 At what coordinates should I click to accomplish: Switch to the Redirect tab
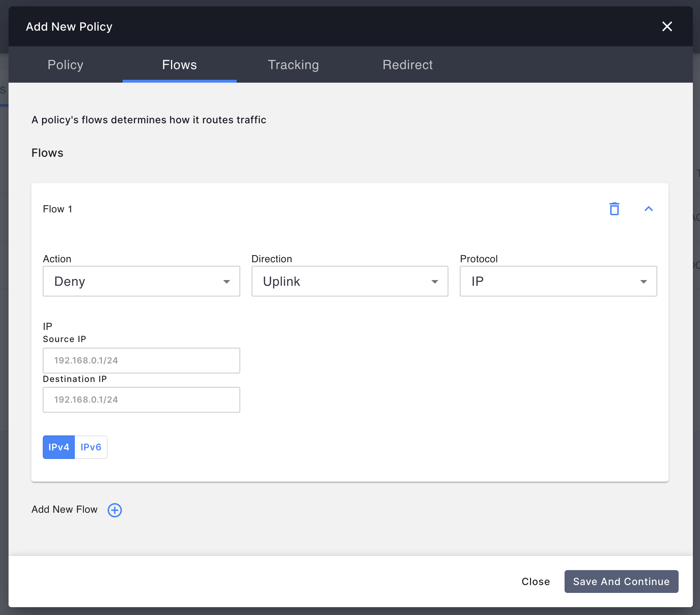[x=407, y=65]
